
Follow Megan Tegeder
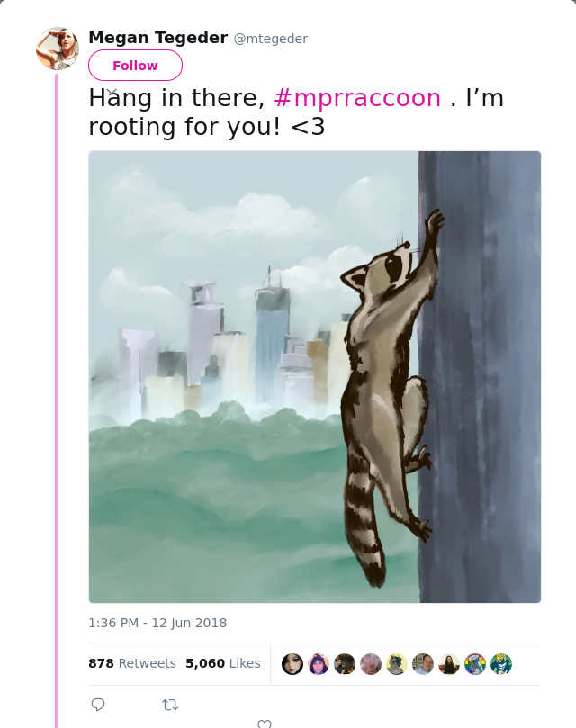135,66
